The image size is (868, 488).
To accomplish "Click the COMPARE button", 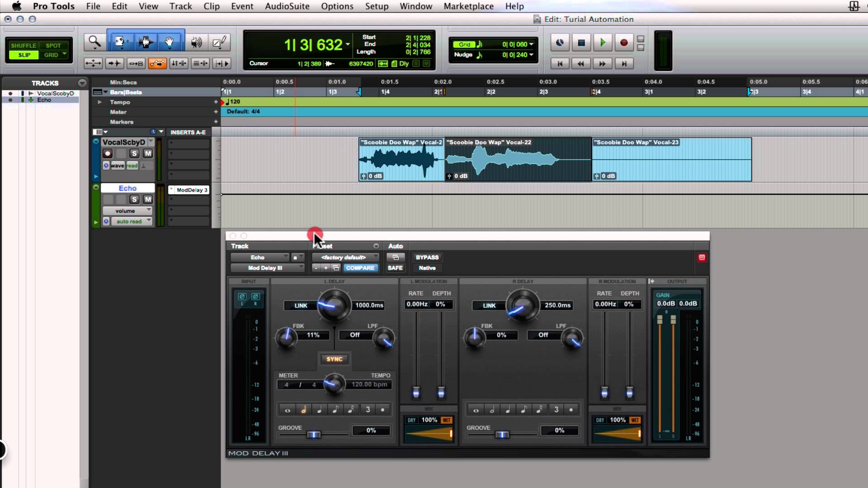I will tap(360, 268).
